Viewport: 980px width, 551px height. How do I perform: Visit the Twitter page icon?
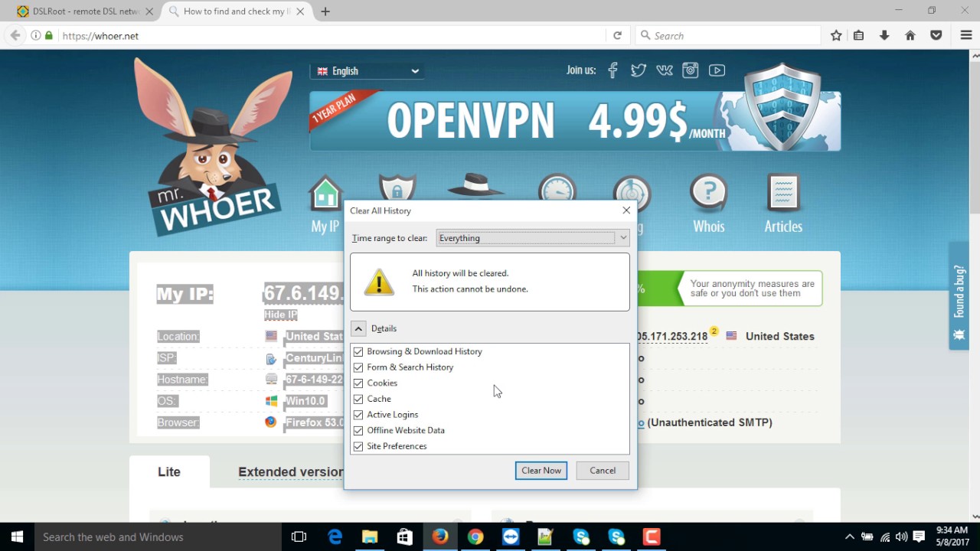[x=639, y=70]
